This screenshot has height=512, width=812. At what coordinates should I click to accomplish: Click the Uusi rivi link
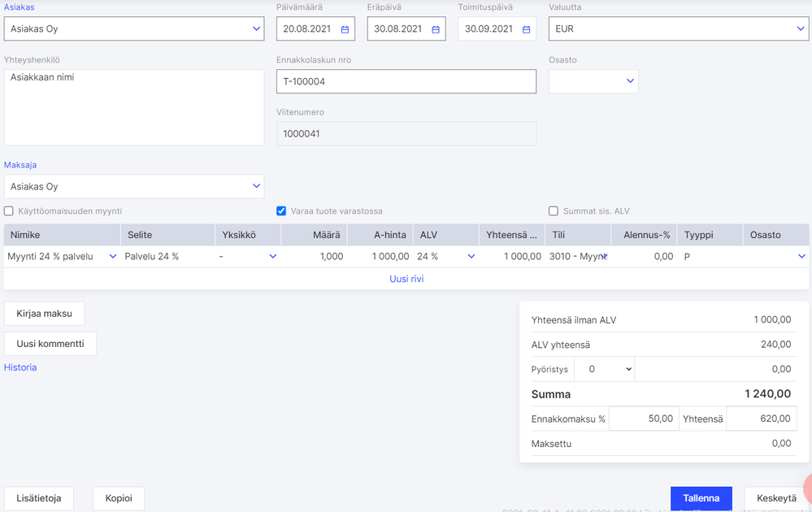406,279
